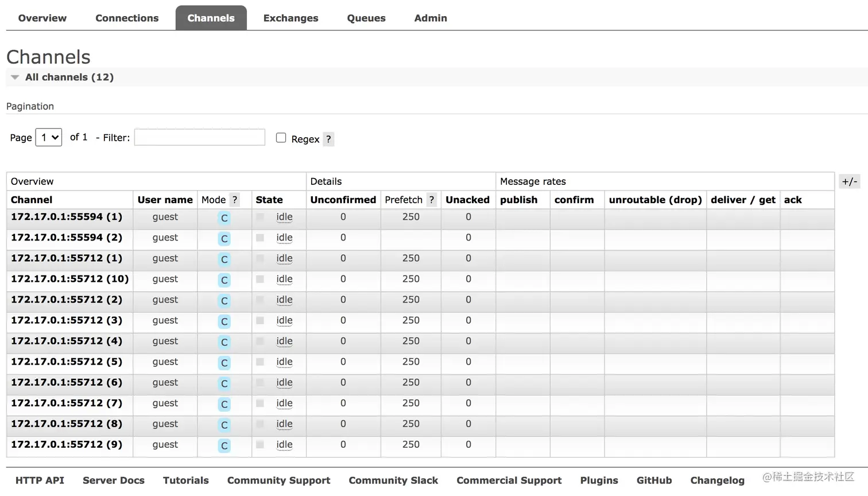Sort by ack column header
Image resolution: width=868 pixels, height=496 pixels.
tap(793, 200)
